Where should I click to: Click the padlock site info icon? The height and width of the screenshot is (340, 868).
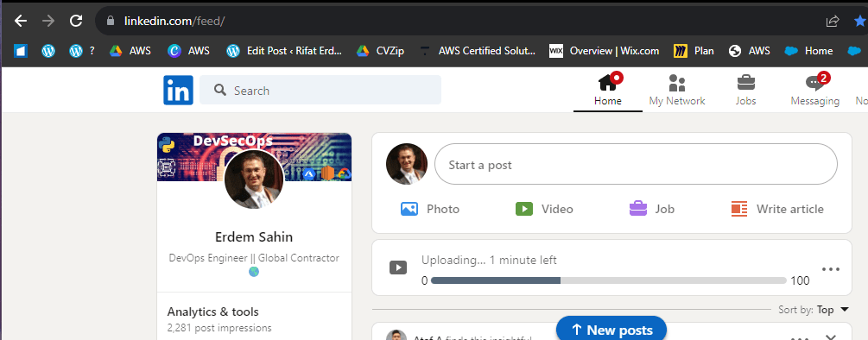click(111, 21)
